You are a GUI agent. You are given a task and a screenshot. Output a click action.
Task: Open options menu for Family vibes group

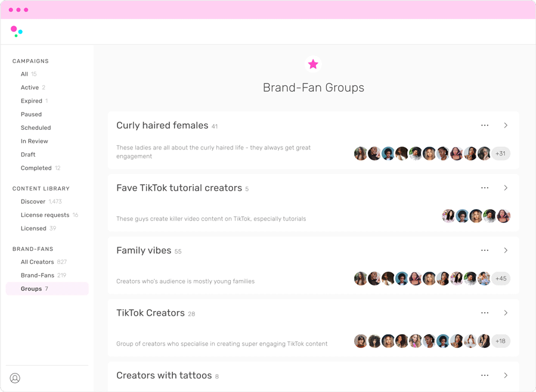click(x=485, y=250)
